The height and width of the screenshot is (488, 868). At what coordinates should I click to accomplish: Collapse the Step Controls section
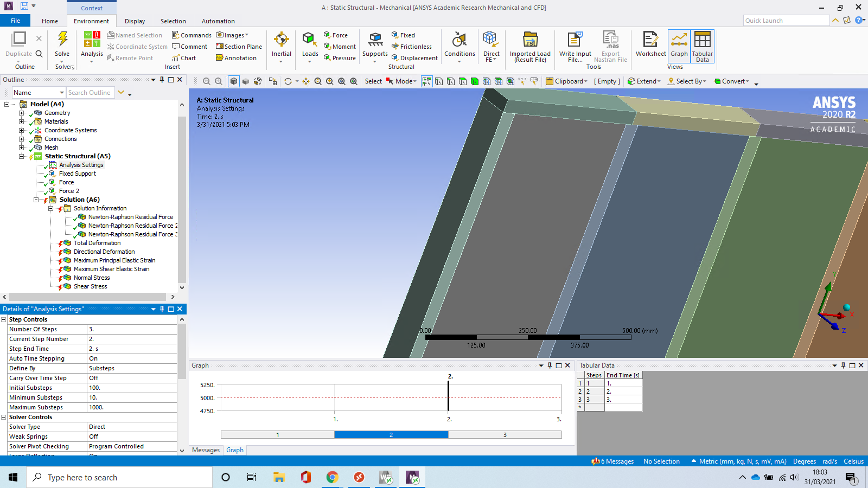tap(4, 319)
